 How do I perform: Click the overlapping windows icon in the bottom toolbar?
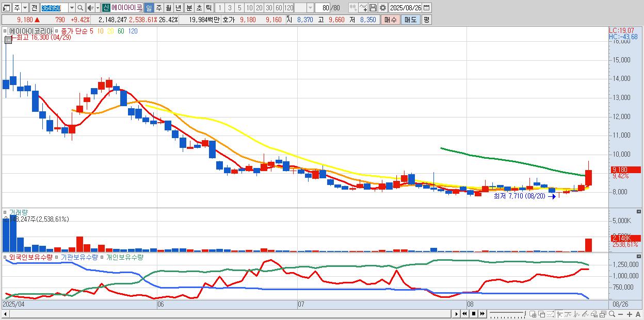point(542,314)
